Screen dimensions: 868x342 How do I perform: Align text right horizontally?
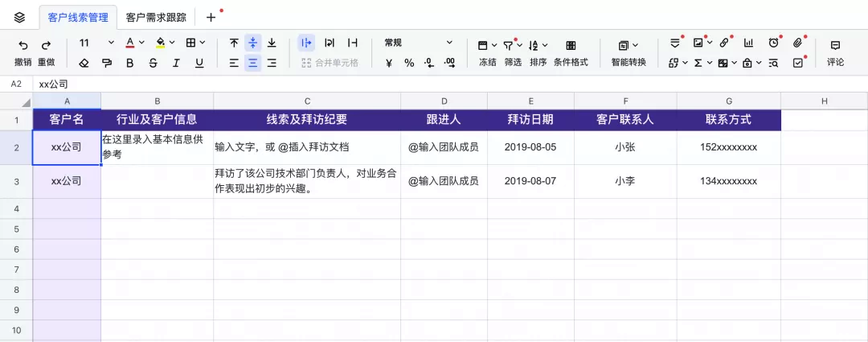pos(272,64)
